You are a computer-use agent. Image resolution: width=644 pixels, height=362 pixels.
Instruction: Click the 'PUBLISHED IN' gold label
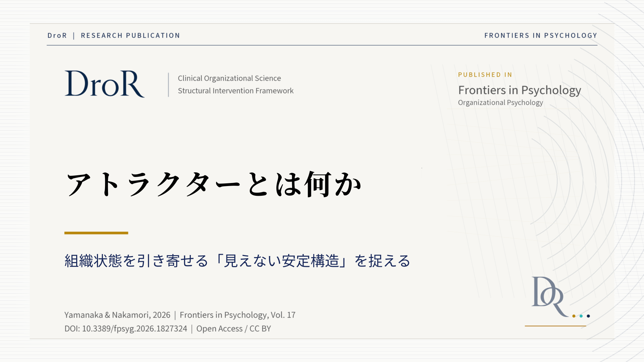pyautogui.click(x=485, y=75)
